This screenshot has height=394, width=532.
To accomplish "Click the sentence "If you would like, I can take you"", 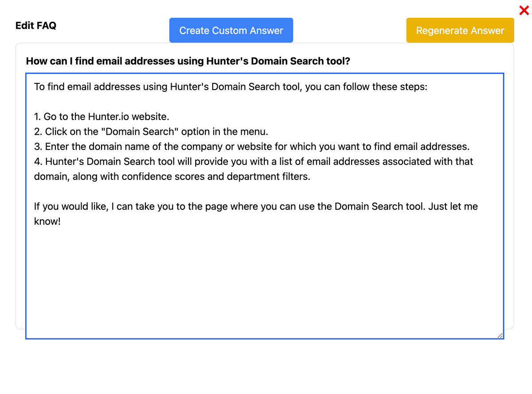I will (x=256, y=207).
